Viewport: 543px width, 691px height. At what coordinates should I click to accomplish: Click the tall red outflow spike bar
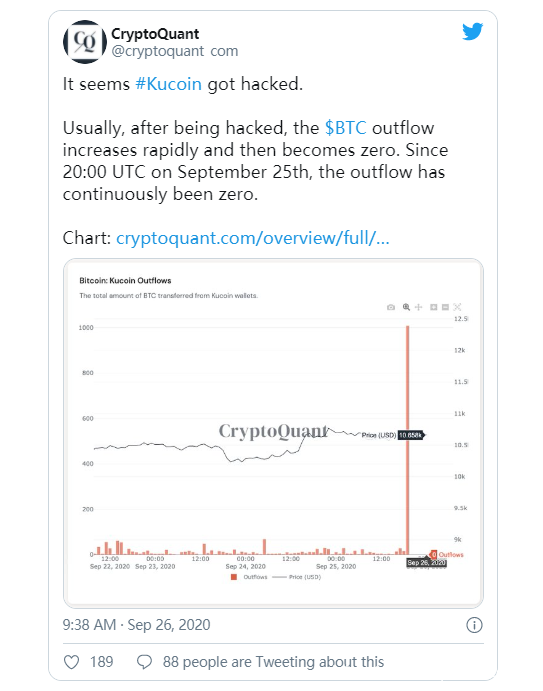point(408,440)
